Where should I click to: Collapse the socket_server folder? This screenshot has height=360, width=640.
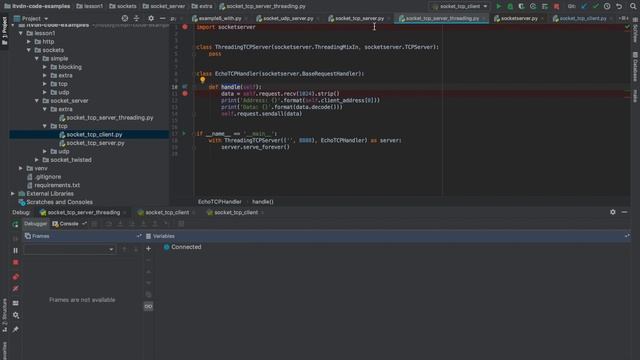37,101
